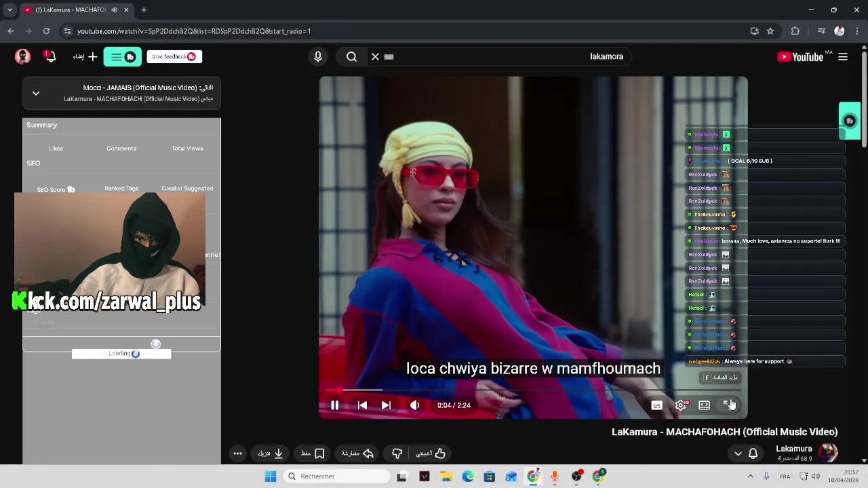The height and width of the screenshot is (488, 868).
Task: Submit search with magnifier icon
Action: click(351, 57)
